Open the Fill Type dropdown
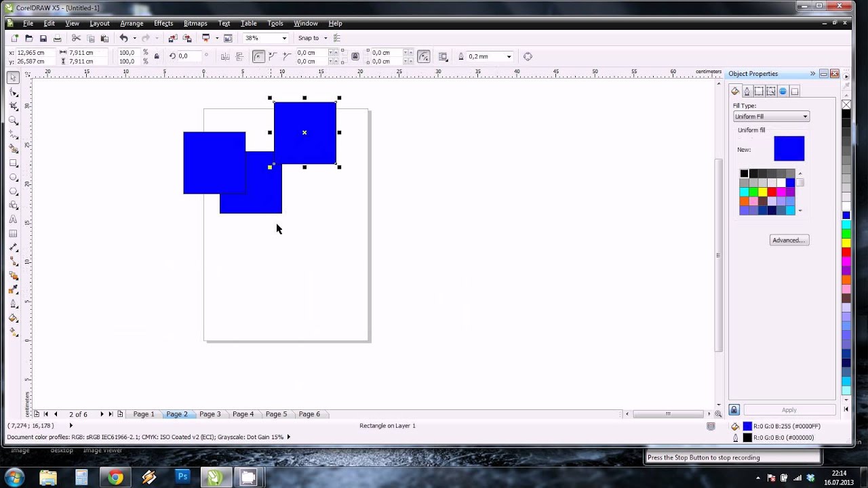 [771, 116]
